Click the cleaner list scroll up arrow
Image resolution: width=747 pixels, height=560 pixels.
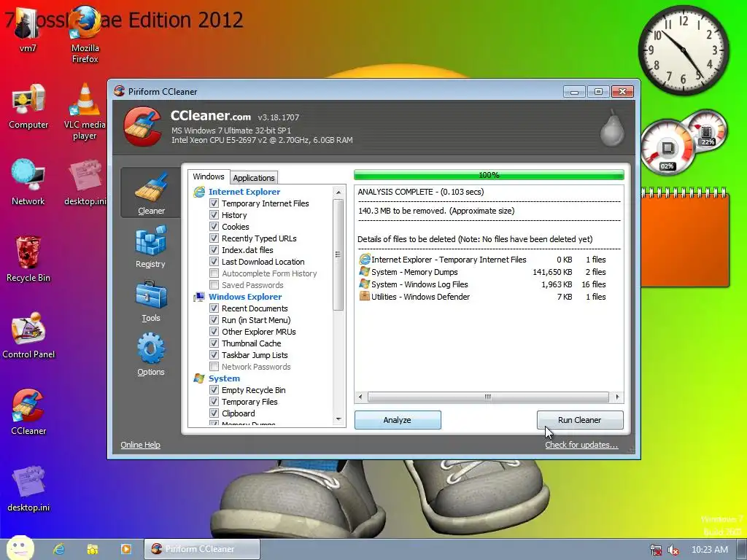click(338, 192)
